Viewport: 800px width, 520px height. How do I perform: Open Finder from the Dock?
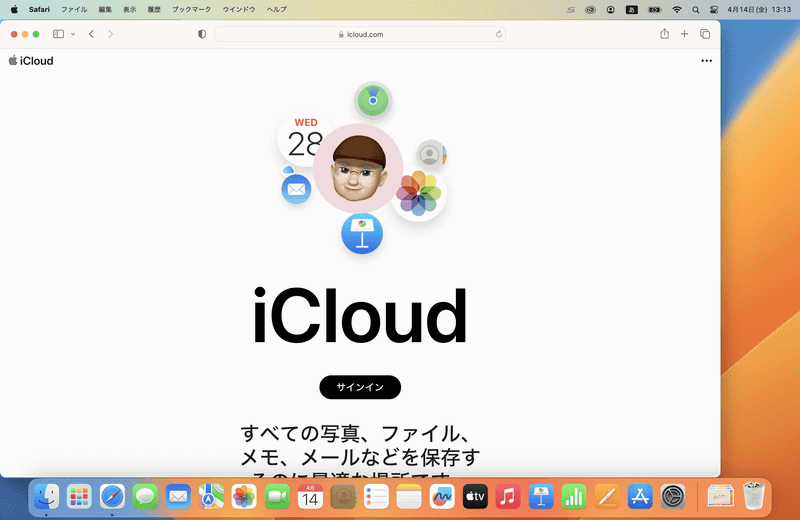(46, 497)
